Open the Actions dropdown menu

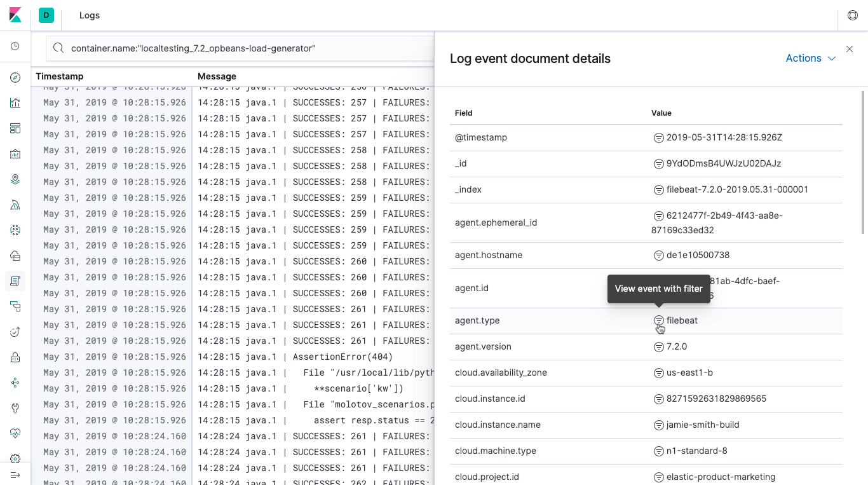coord(810,58)
